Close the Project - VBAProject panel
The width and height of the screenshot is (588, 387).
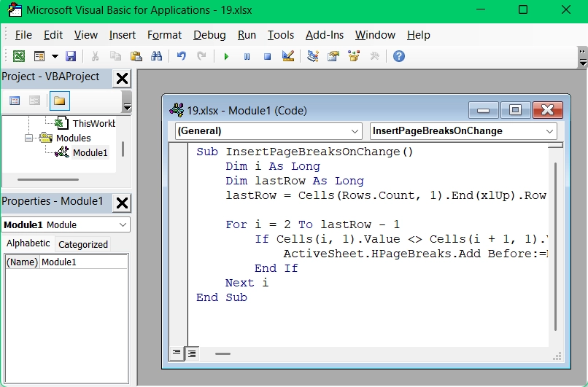pos(122,78)
